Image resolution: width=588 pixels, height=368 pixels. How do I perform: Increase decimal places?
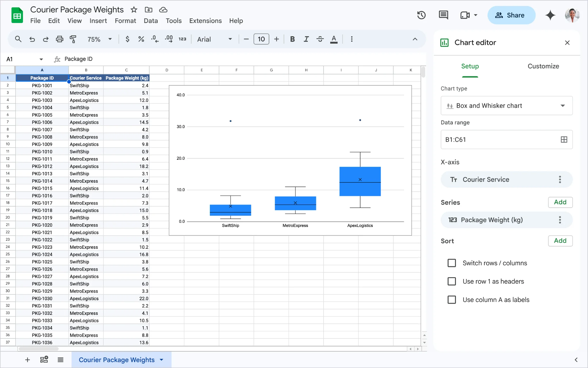click(169, 39)
